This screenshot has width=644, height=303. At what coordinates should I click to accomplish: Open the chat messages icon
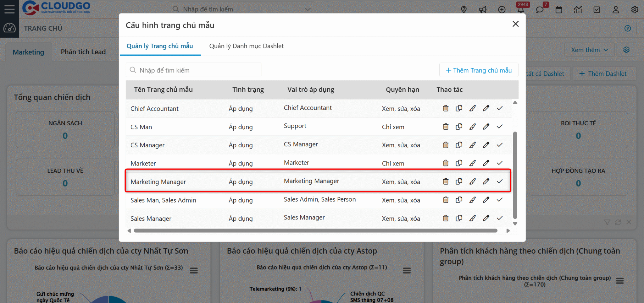tap(540, 9)
